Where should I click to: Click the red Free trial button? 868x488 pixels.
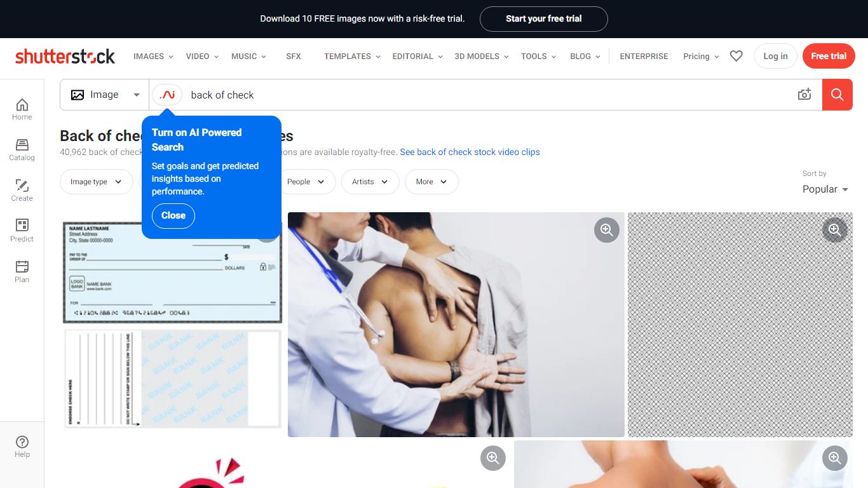(829, 56)
